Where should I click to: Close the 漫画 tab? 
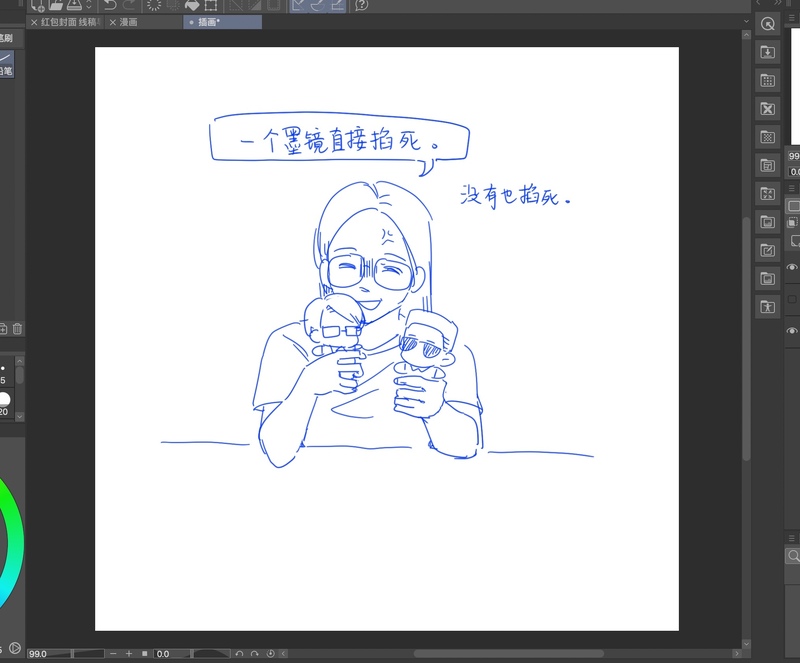(x=113, y=22)
